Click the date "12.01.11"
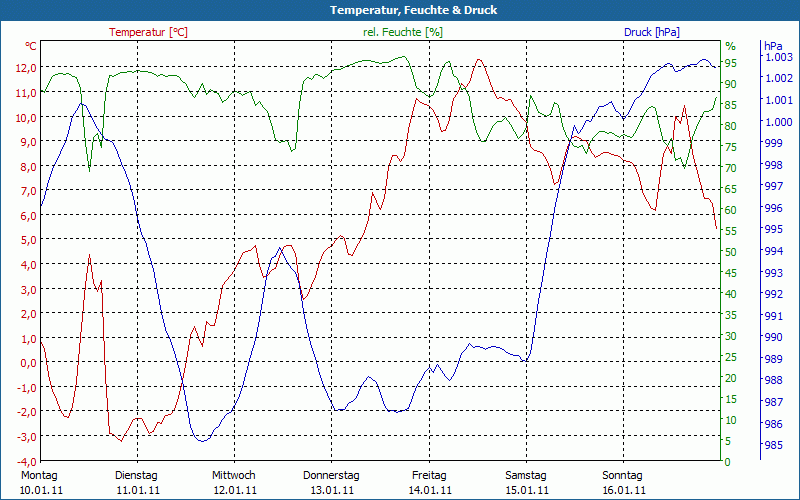800x500 pixels. click(x=235, y=490)
